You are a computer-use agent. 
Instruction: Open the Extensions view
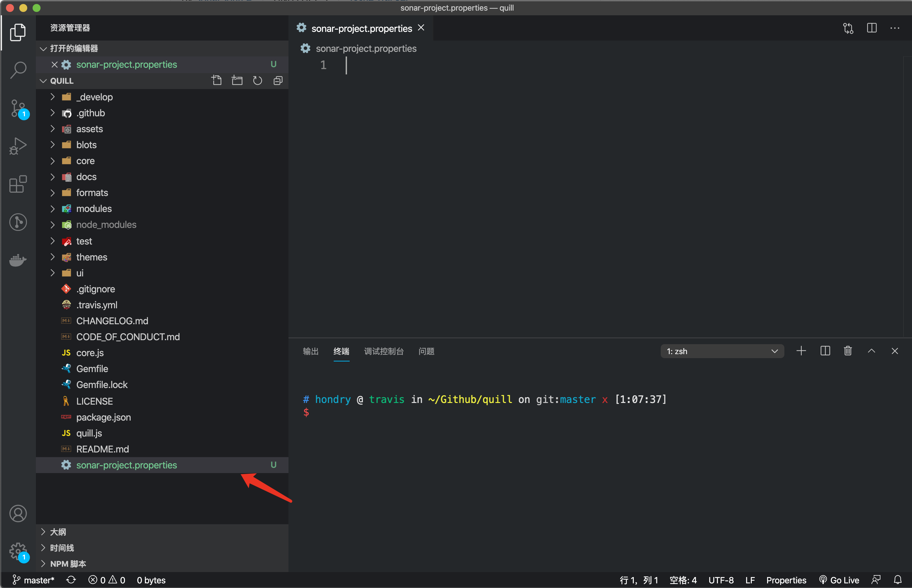pyautogui.click(x=18, y=184)
